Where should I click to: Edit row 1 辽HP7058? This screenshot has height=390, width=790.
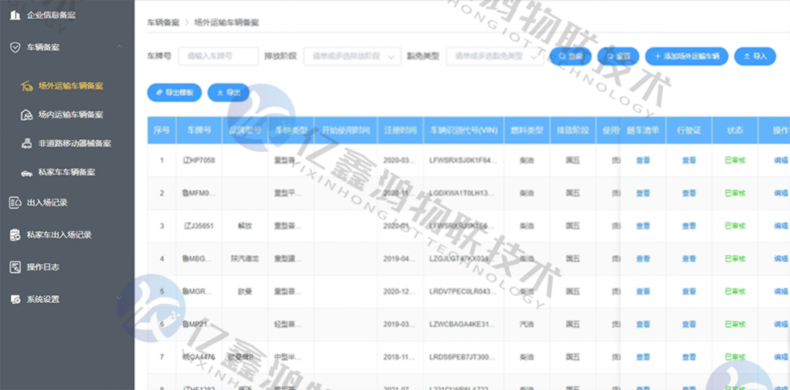[781, 161]
